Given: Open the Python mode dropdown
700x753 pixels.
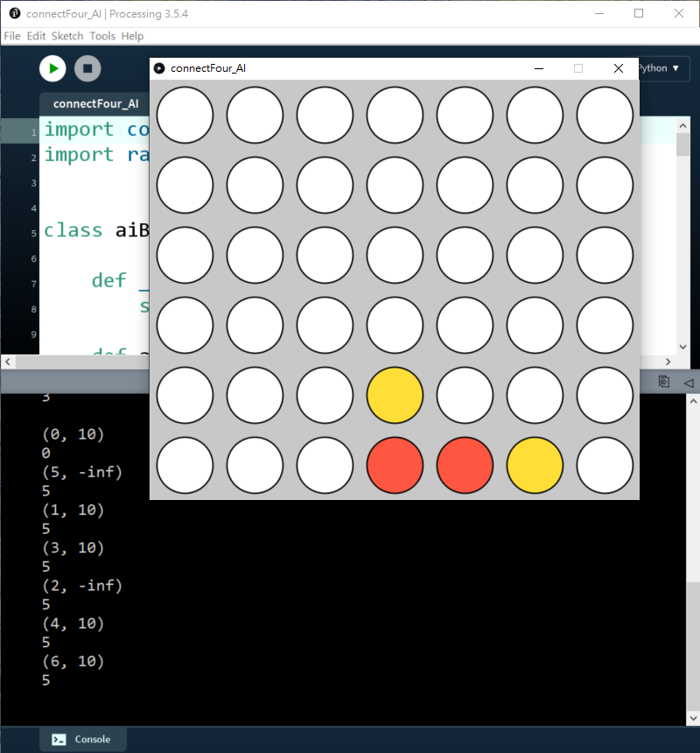Looking at the screenshot, I should pyautogui.click(x=658, y=68).
